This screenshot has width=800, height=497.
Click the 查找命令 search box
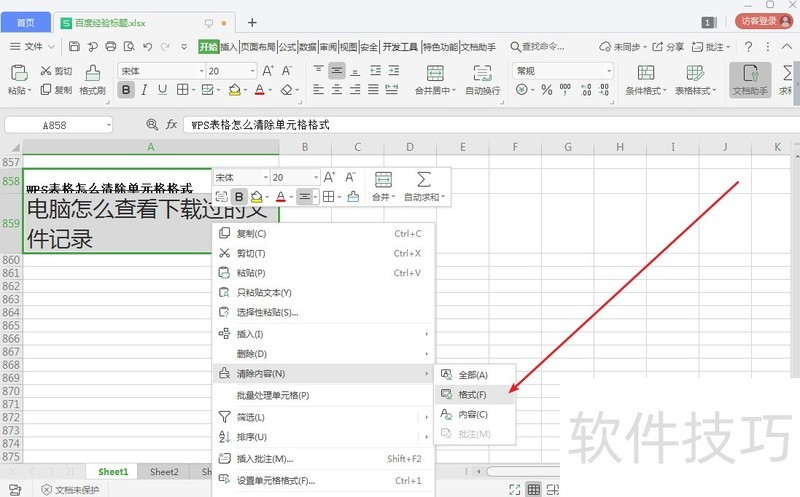tap(538, 46)
